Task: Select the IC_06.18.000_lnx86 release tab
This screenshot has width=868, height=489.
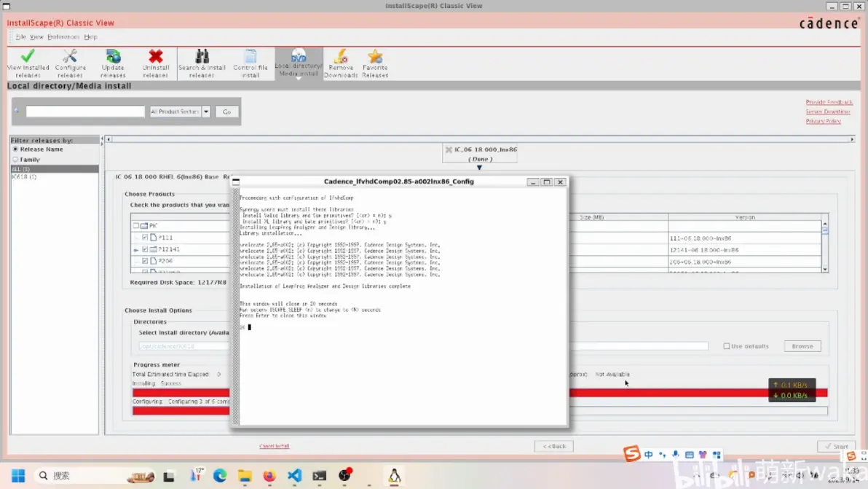Action: point(480,153)
